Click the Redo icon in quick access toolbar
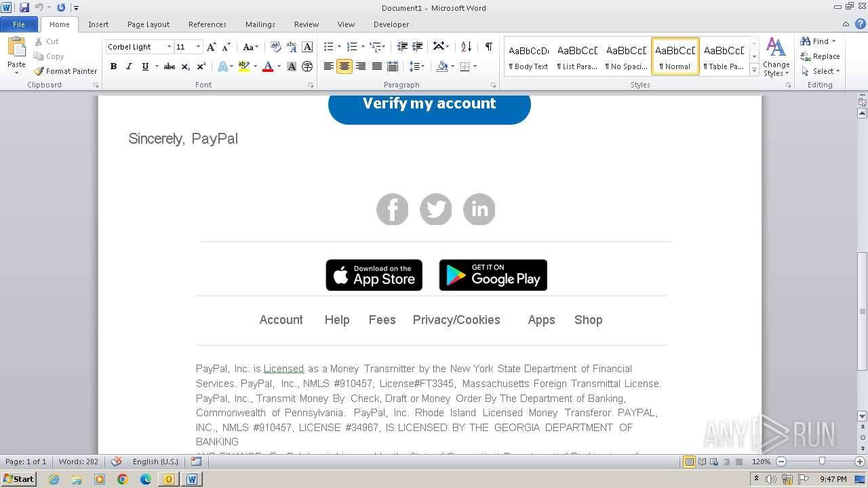This screenshot has width=868, height=488. [61, 7]
